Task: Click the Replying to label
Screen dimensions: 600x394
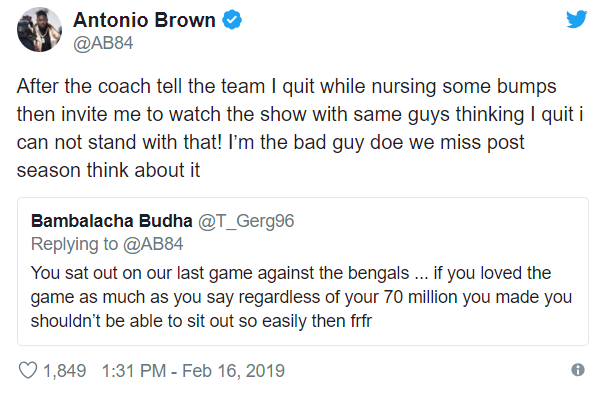Action: pyautogui.click(x=75, y=244)
